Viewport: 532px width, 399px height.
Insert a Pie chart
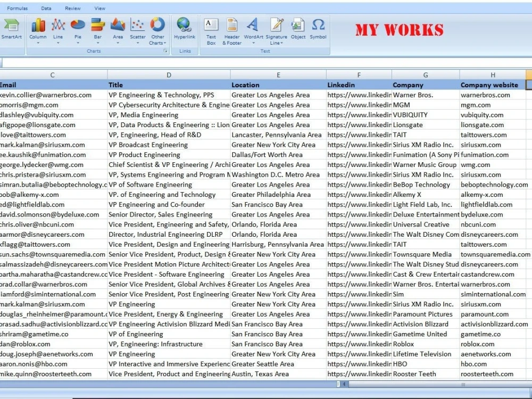coord(78,29)
